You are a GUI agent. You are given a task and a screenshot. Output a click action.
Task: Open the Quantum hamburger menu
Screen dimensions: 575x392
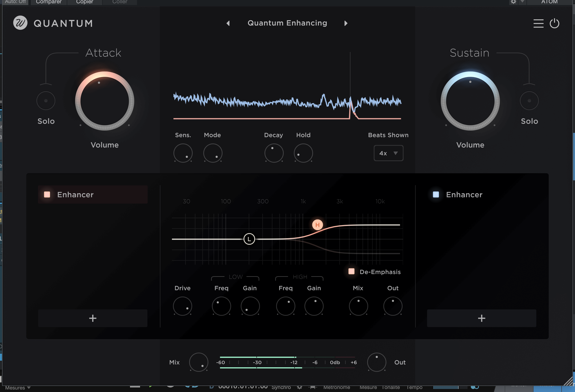[538, 23]
